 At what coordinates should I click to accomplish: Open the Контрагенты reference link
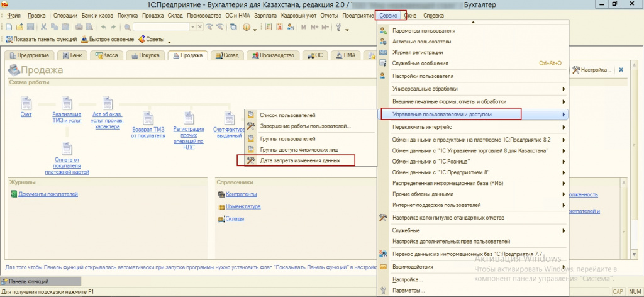[241, 194]
